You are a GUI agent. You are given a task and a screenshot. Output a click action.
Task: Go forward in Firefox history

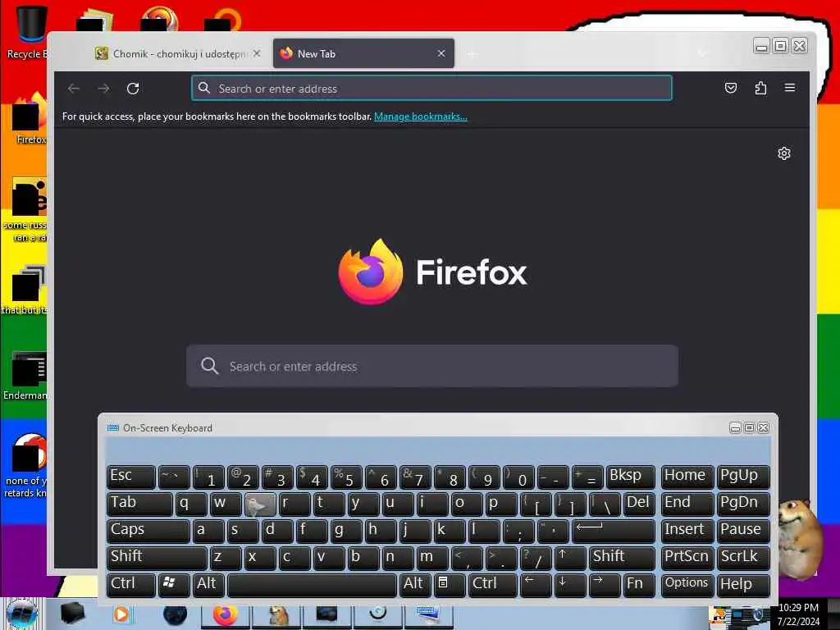(x=103, y=89)
